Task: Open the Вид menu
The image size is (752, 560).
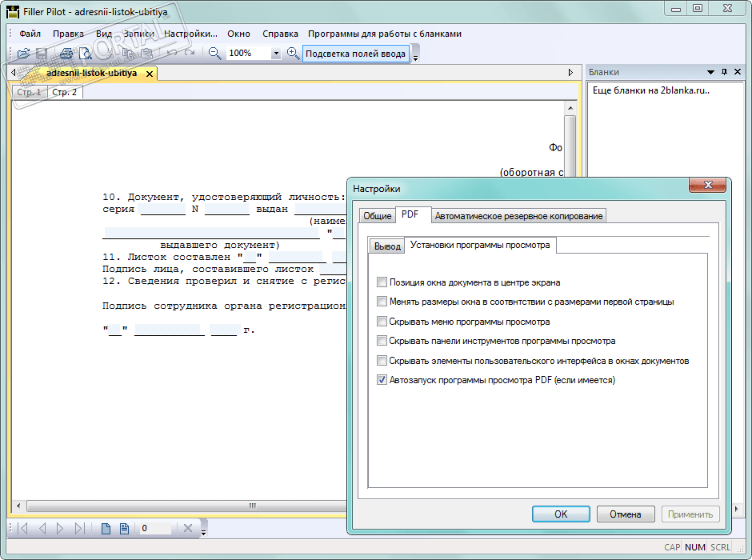Action: click(x=103, y=34)
